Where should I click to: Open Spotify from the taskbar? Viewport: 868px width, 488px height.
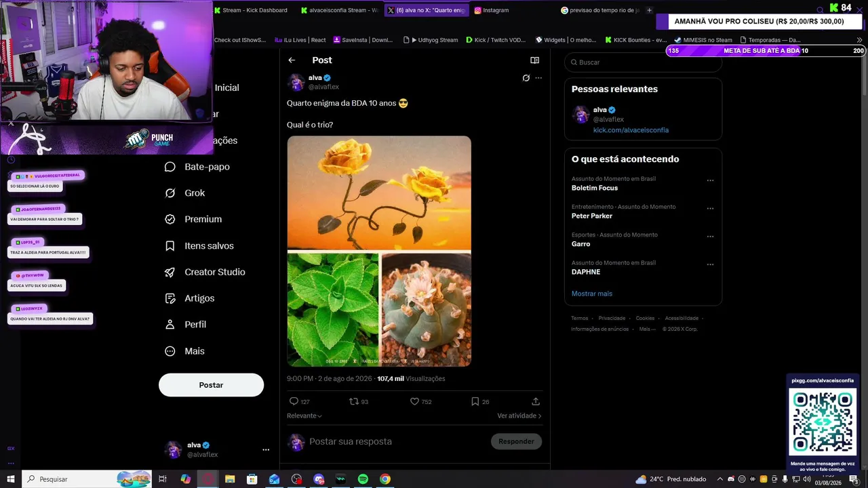click(x=363, y=479)
